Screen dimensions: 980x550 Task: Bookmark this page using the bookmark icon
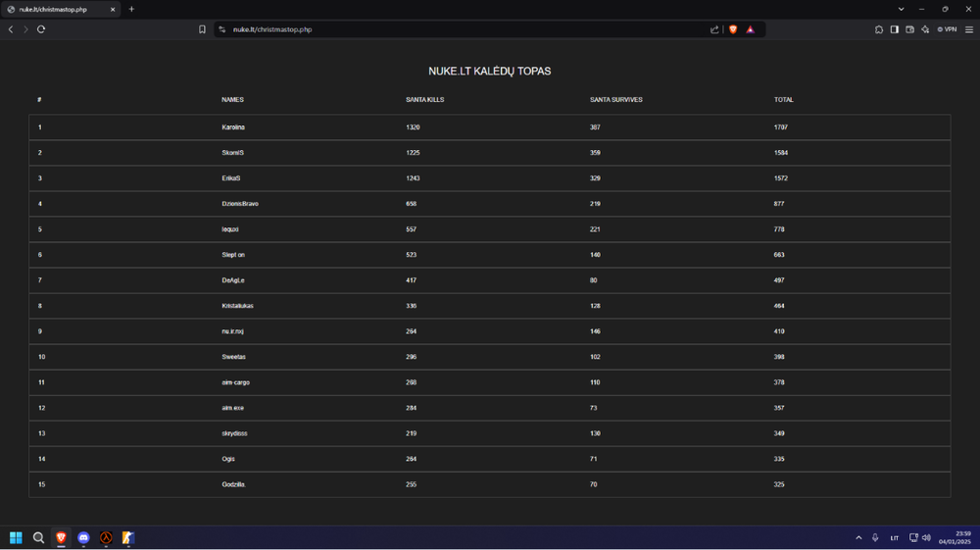[x=203, y=29]
